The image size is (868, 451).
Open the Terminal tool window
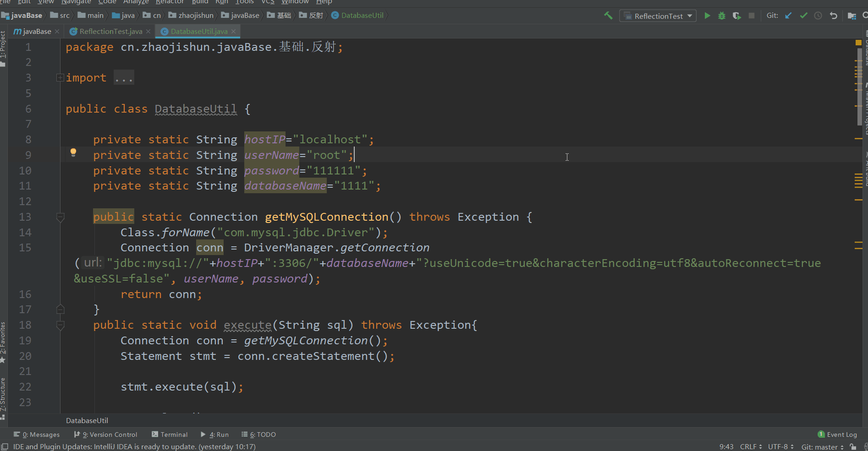click(170, 435)
